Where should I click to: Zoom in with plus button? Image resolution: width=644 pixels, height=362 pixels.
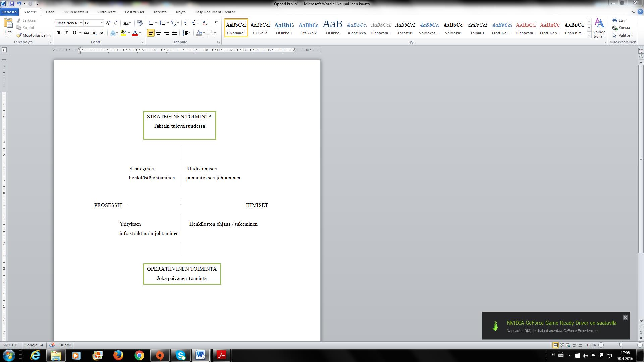pyautogui.click(x=640, y=345)
